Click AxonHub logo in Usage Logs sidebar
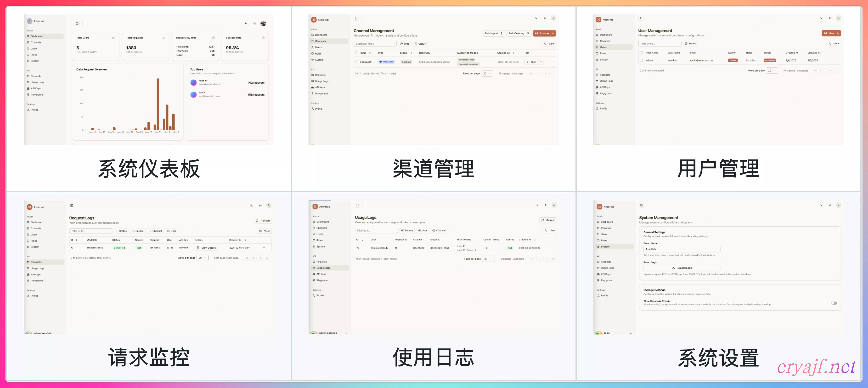 (x=315, y=207)
